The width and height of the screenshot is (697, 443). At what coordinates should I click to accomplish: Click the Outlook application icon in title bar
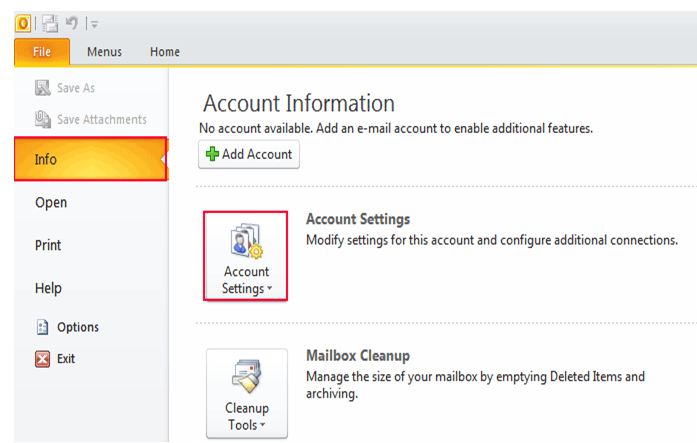(23, 23)
